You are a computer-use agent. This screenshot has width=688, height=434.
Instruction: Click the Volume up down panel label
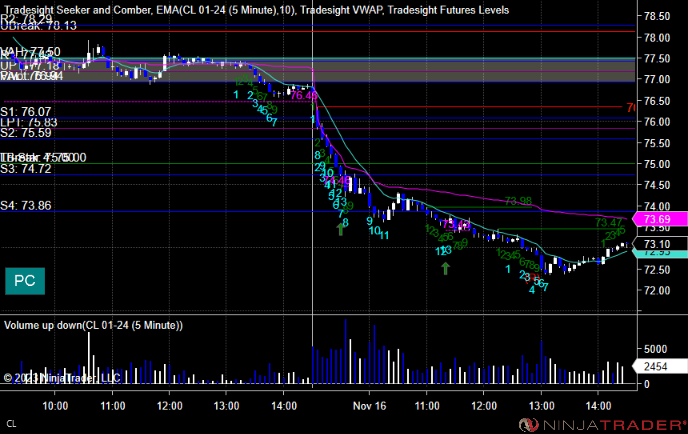(x=93, y=325)
